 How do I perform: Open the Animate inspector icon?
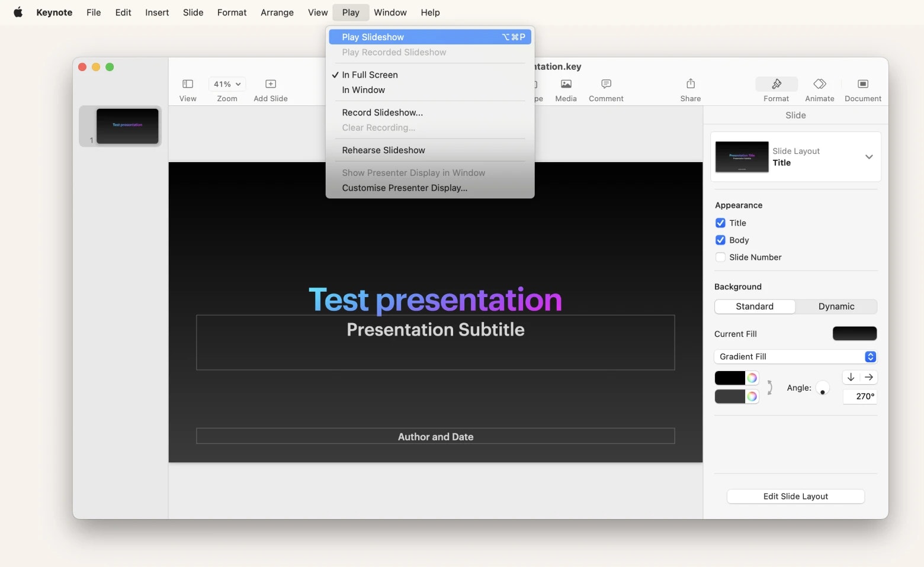(820, 84)
